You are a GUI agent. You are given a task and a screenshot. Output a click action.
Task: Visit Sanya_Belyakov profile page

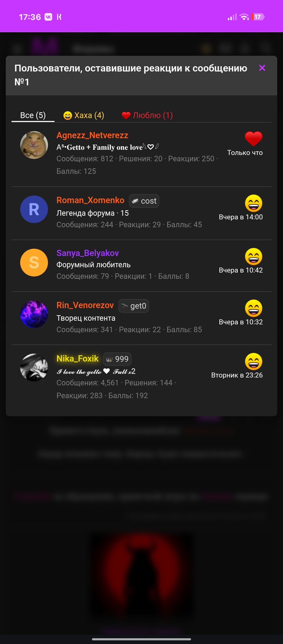88,253
